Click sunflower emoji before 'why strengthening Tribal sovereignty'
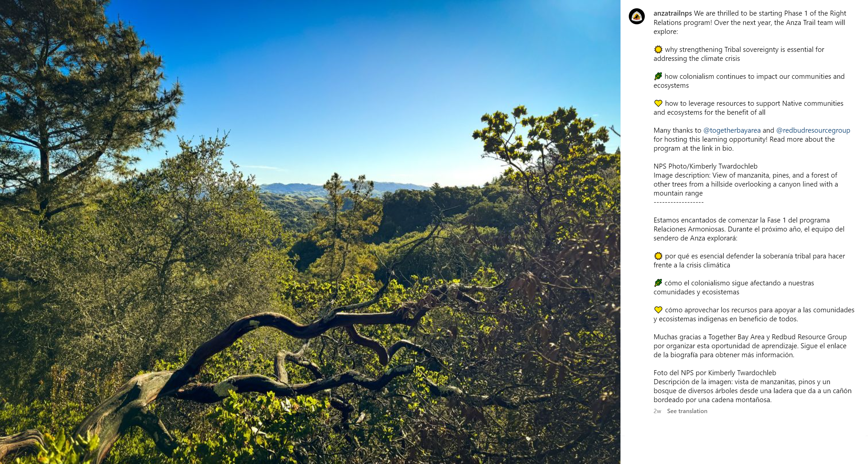868x464 pixels. (658, 50)
